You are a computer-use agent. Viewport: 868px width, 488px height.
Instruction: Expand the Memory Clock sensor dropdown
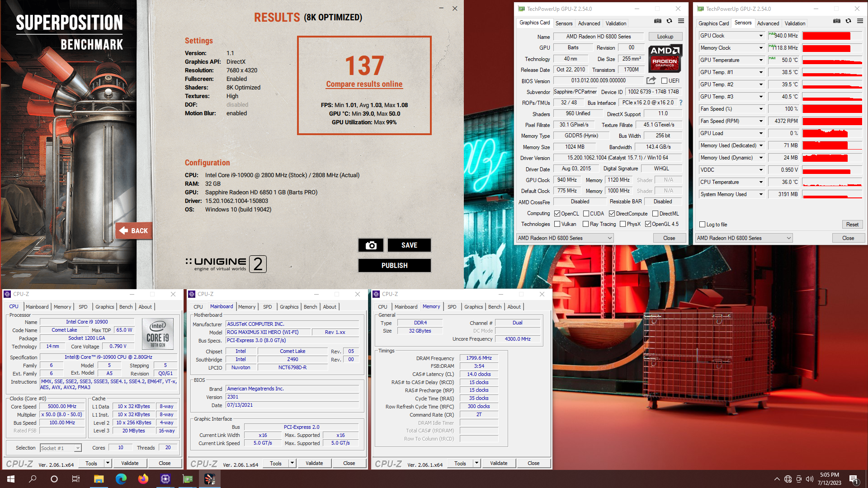(761, 48)
